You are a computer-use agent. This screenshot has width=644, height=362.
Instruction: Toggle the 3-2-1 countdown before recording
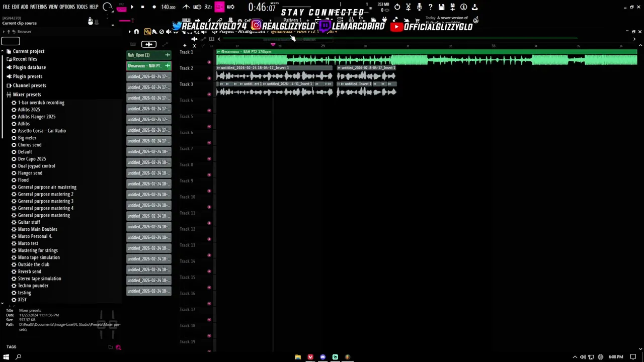[x=208, y=7]
